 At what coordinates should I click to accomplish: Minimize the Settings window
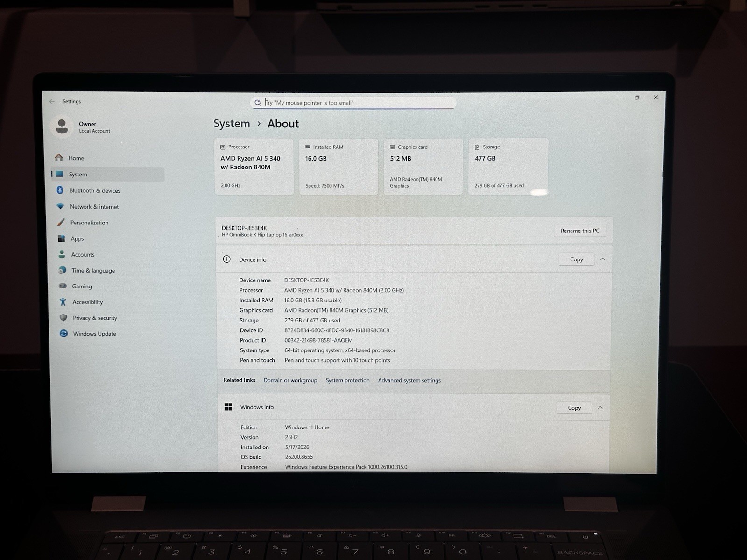(618, 98)
